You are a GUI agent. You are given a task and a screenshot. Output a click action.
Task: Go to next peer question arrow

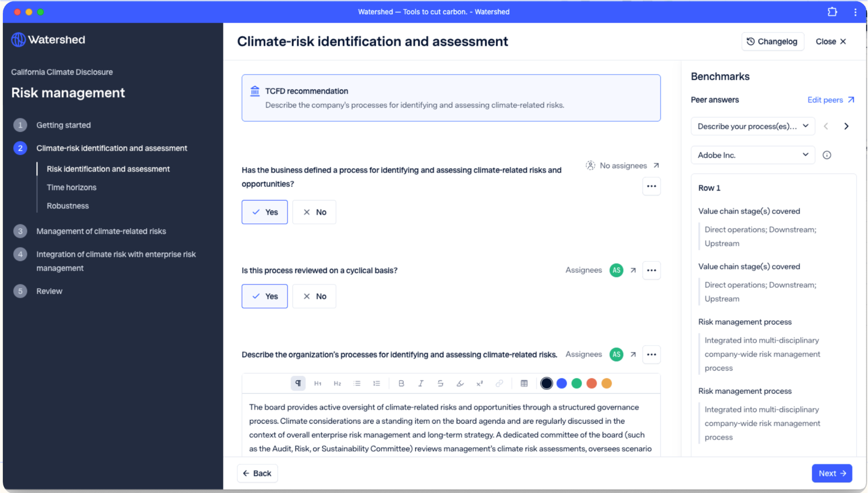tap(846, 126)
